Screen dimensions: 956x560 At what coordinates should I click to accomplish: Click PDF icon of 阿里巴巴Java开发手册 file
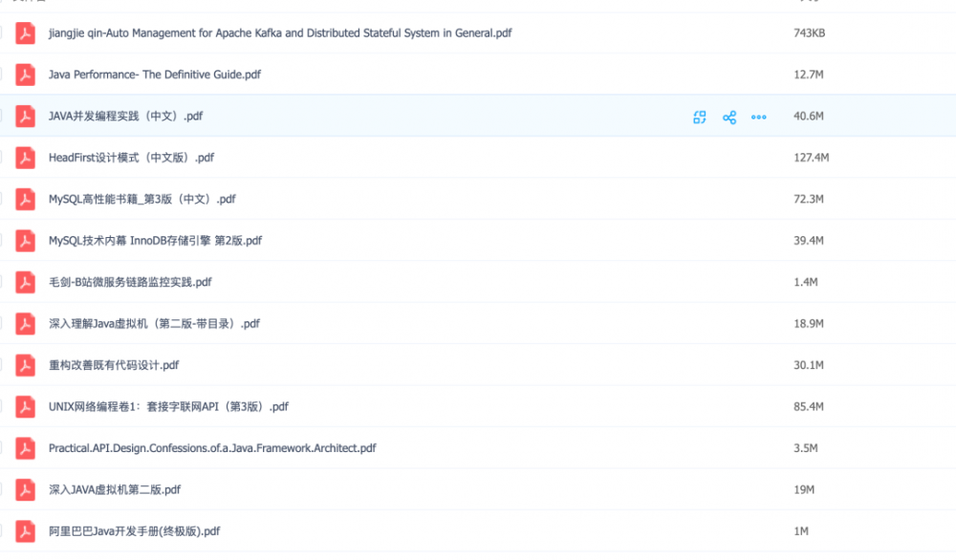pos(25,530)
